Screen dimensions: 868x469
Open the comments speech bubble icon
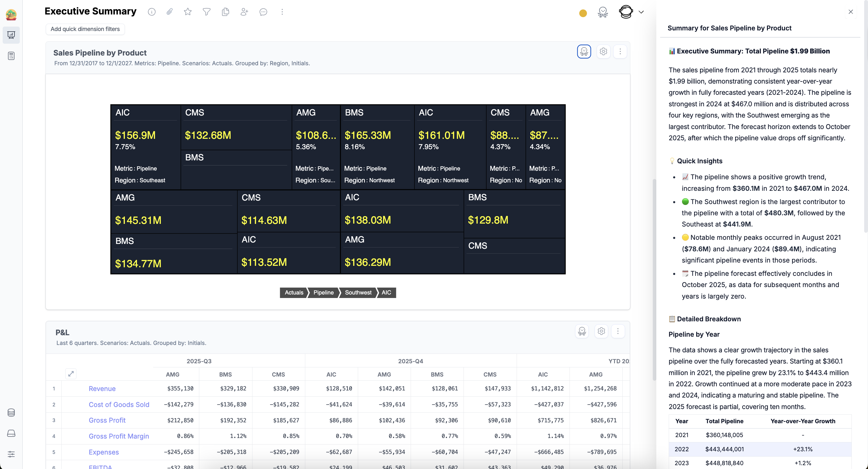(x=263, y=12)
